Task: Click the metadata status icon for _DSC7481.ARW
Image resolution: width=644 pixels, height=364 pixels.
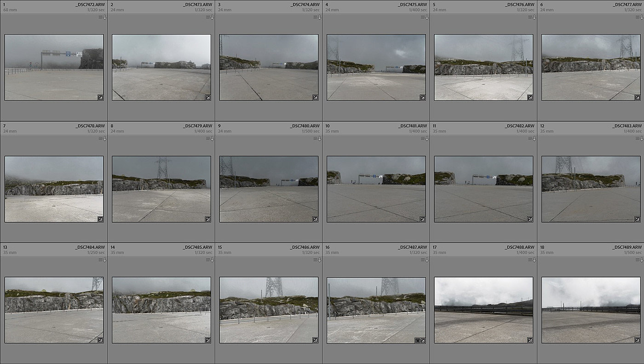Action: [x=425, y=139]
